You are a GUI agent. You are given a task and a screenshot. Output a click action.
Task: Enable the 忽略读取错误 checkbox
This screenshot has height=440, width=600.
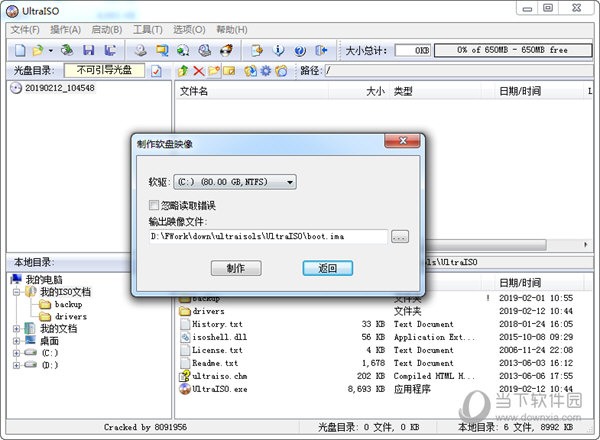coord(154,205)
